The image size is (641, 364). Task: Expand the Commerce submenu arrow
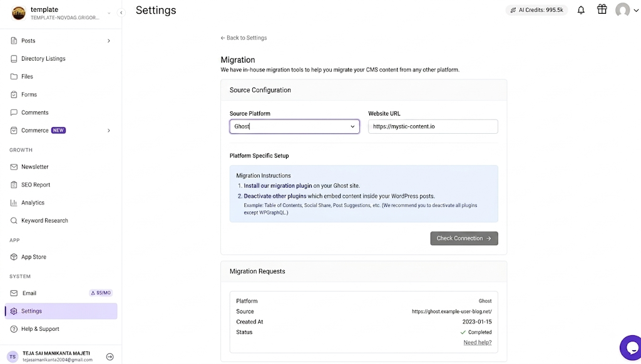[x=109, y=131]
